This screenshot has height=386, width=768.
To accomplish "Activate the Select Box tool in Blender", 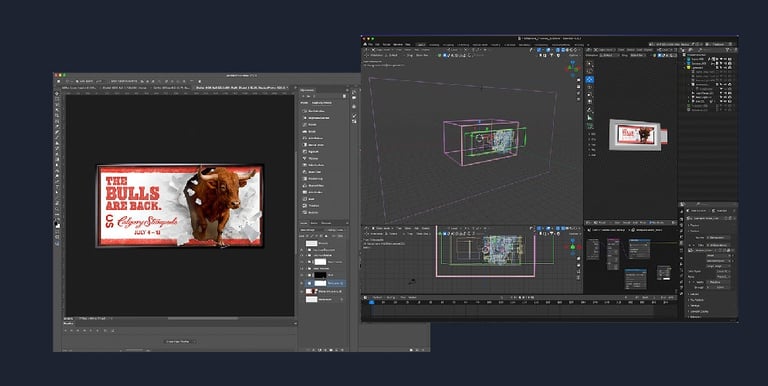I will 590,64.
